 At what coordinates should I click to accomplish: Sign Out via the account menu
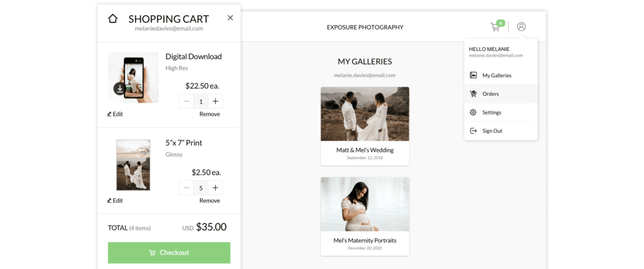[x=501, y=131]
